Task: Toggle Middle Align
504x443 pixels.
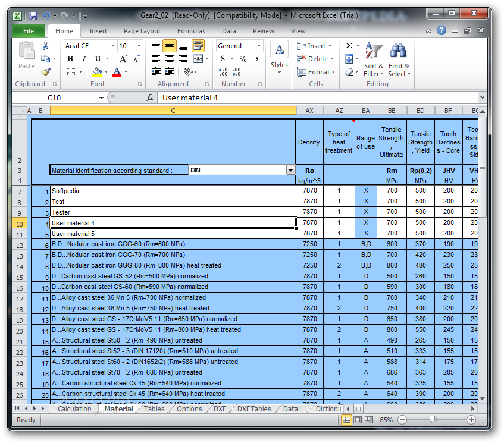Action: point(170,46)
